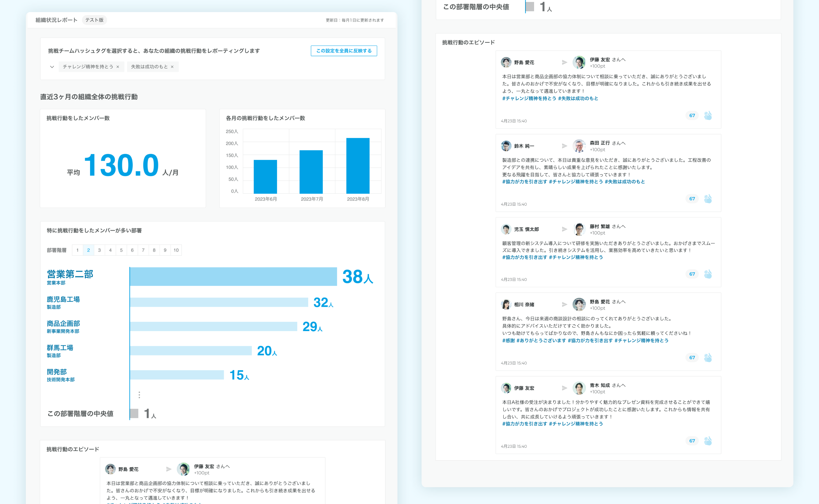Screen dimensions: 819x504
Task: Select department level 4 tab
Action: [110, 250]
